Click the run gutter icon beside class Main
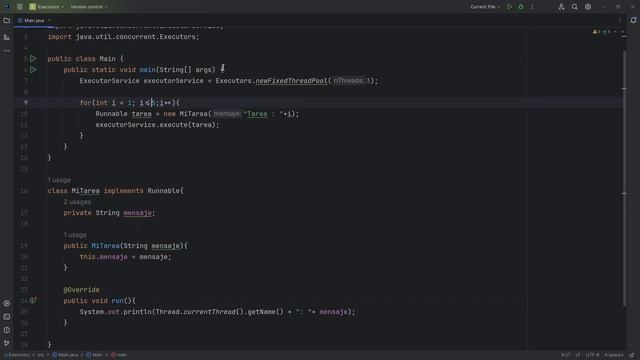The image size is (640, 360). pos(33,59)
